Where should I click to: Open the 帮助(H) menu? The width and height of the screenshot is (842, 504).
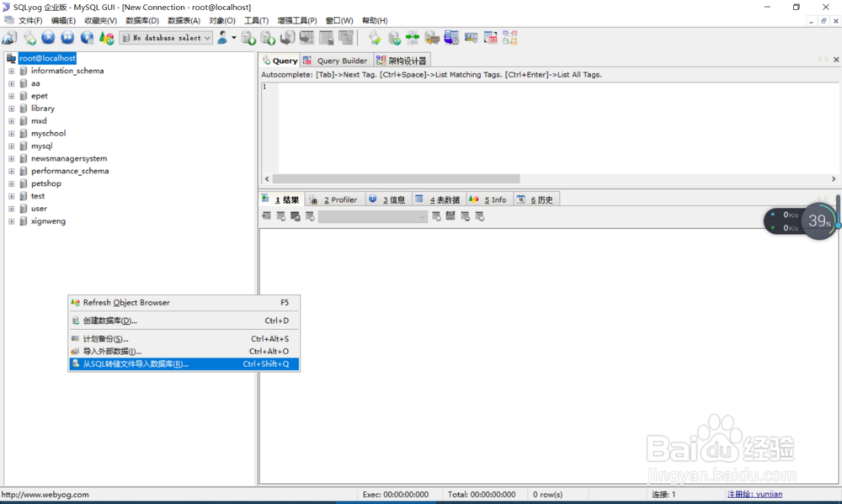point(375,20)
